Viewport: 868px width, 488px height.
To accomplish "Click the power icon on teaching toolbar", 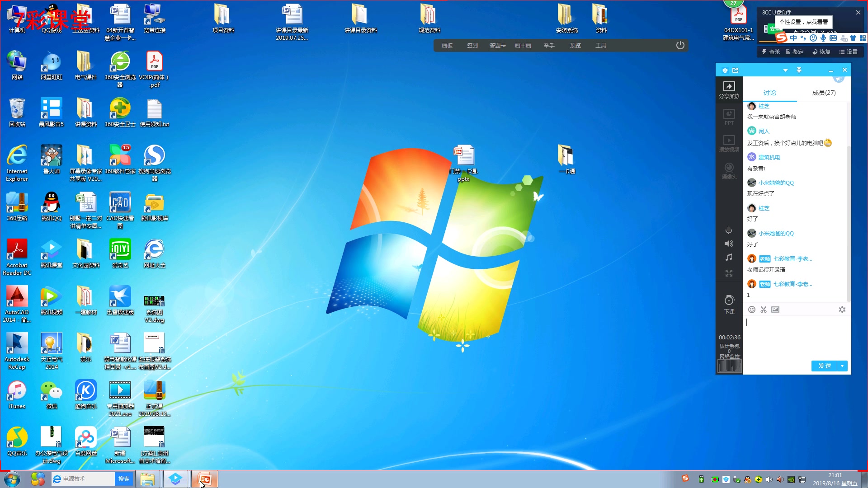I will [680, 45].
